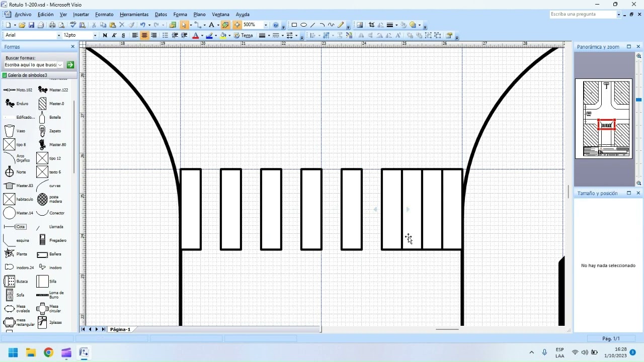644x362 pixels.
Task: Toggle left text alignment
Action: pyautogui.click(x=135, y=35)
